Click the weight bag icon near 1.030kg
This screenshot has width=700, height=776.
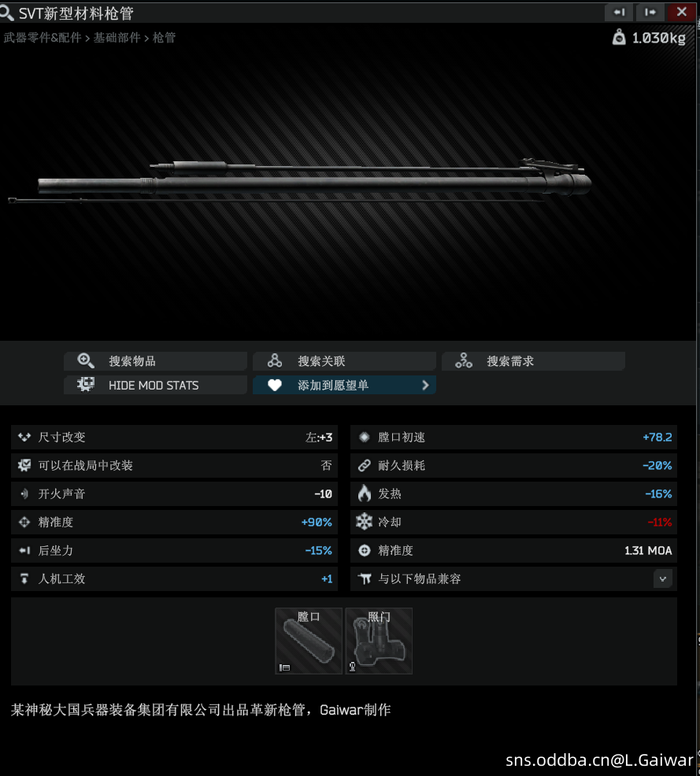coord(619,37)
